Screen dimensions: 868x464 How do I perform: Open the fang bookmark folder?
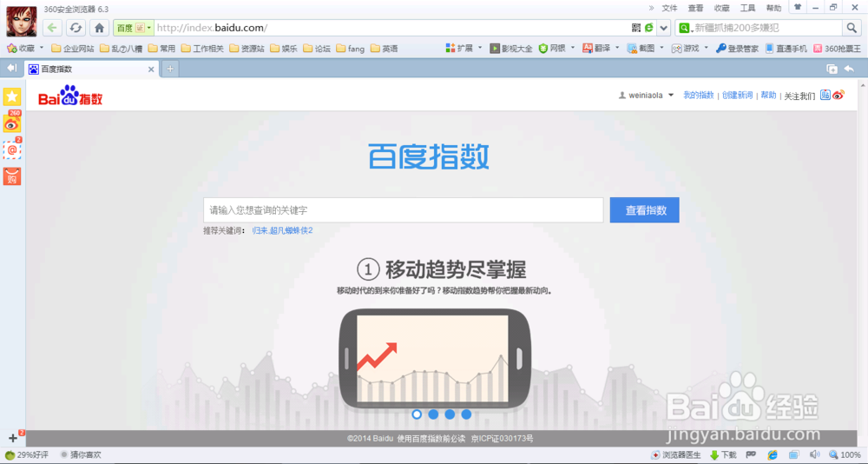tap(351, 49)
